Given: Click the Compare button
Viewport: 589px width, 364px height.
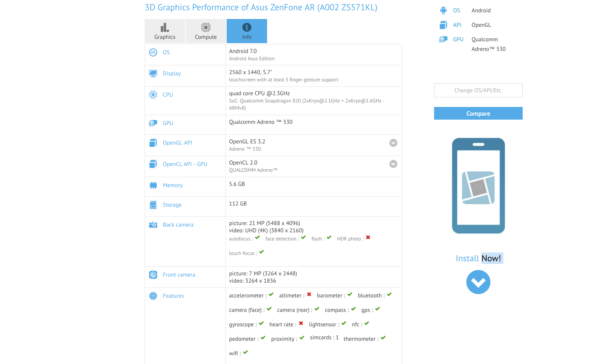Looking at the screenshot, I should 478,113.
